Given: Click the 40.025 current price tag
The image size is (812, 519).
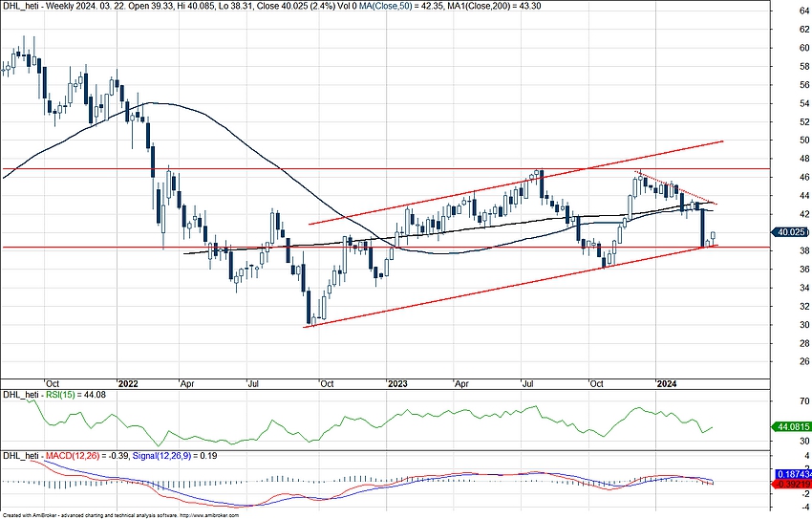Looking at the screenshot, I should [x=794, y=232].
